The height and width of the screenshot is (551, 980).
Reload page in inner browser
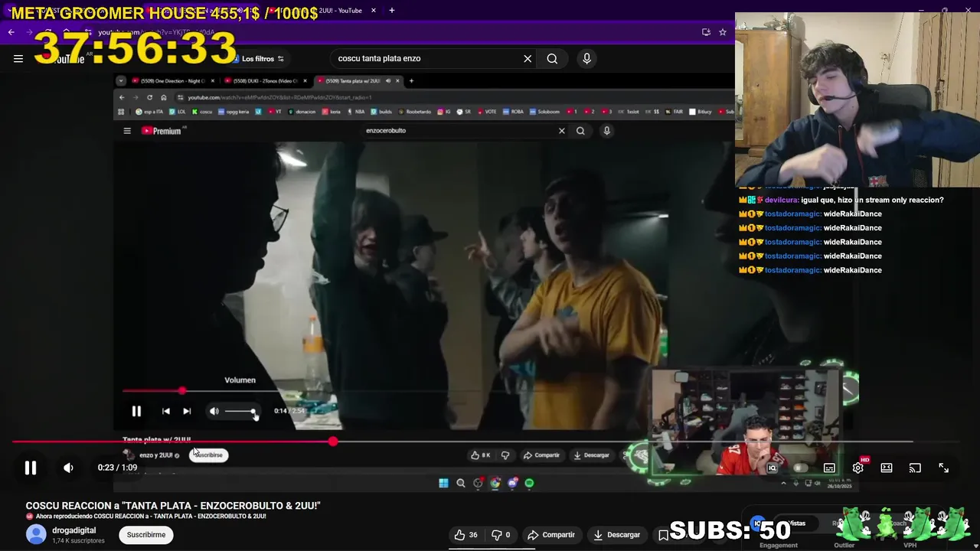tap(149, 97)
